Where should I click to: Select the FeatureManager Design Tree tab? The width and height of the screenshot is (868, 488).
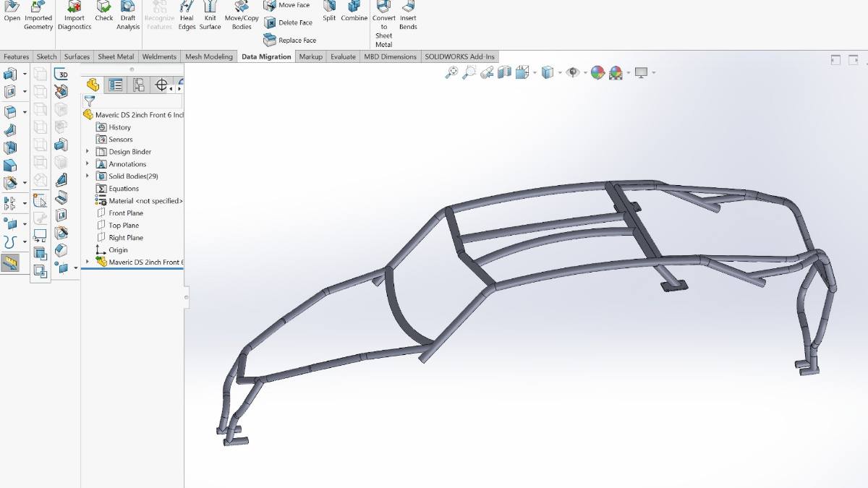click(x=93, y=85)
